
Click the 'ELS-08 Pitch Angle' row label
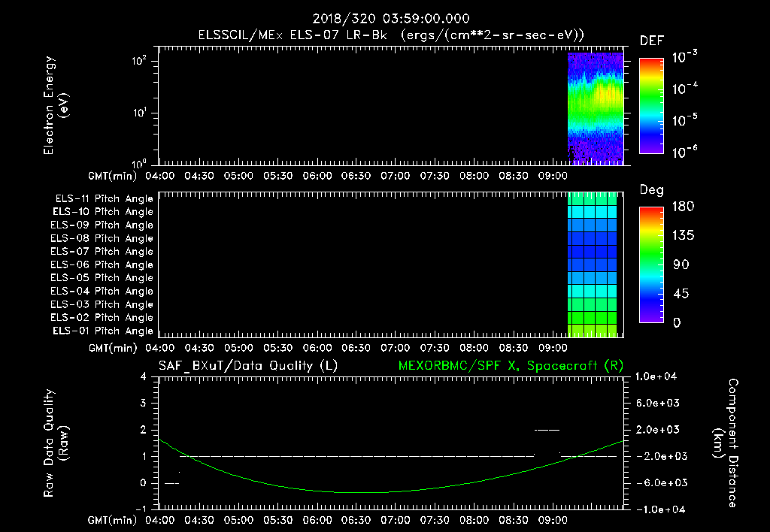tap(102, 238)
